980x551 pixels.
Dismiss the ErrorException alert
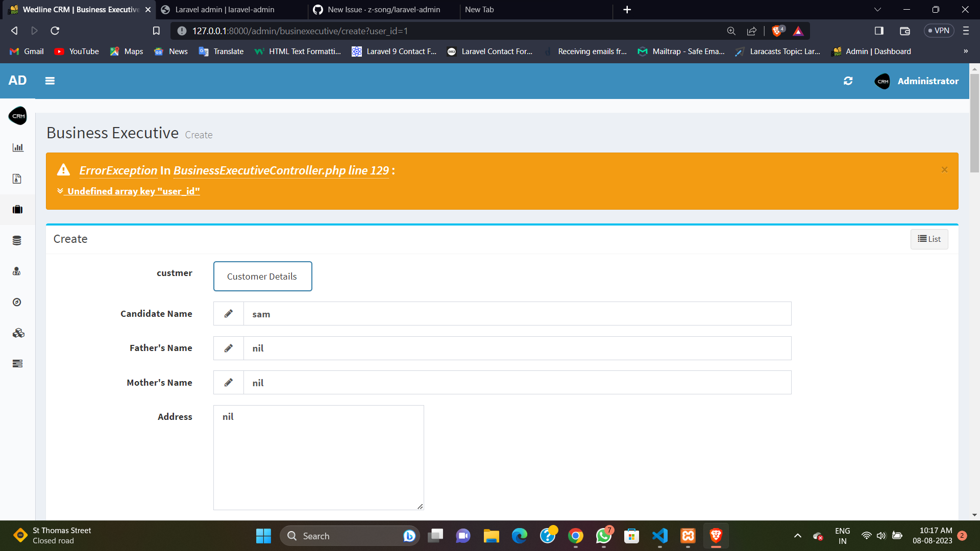944,169
